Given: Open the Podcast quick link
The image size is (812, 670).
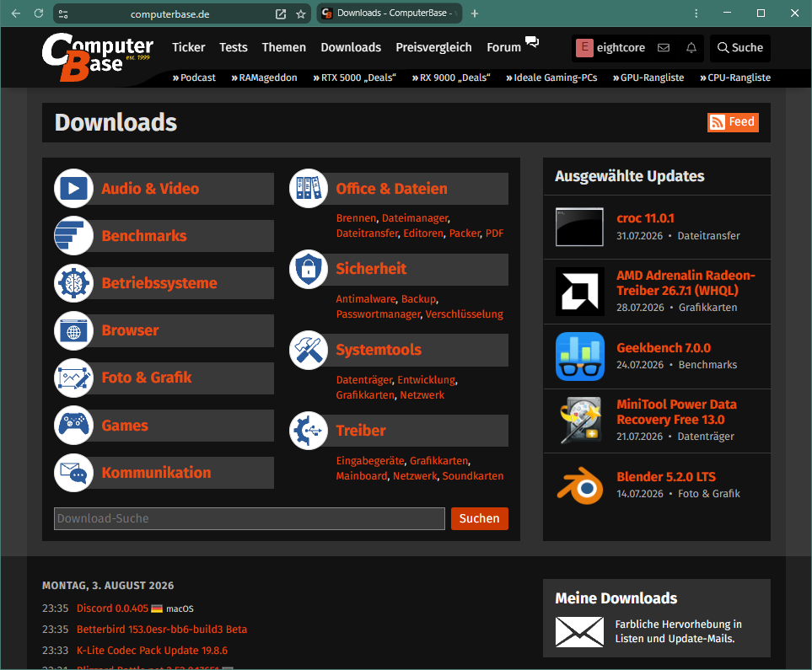Looking at the screenshot, I should (x=194, y=78).
